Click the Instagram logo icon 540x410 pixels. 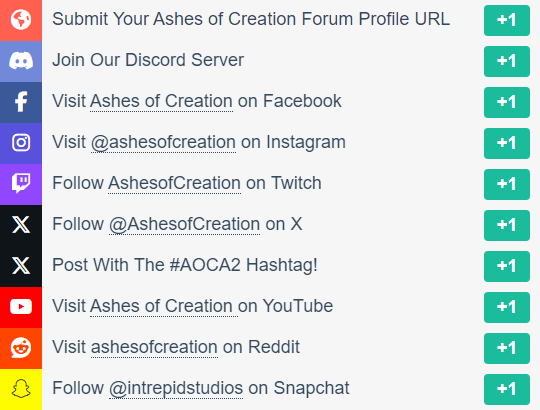(x=21, y=143)
